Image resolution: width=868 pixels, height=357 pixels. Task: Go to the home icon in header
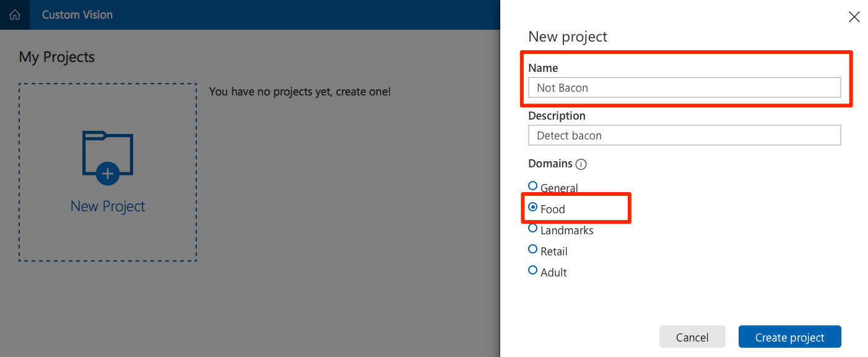pos(15,14)
